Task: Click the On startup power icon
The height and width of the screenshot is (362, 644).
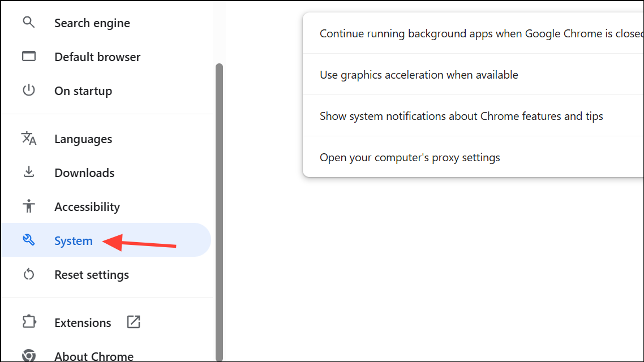Action: [x=28, y=90]
